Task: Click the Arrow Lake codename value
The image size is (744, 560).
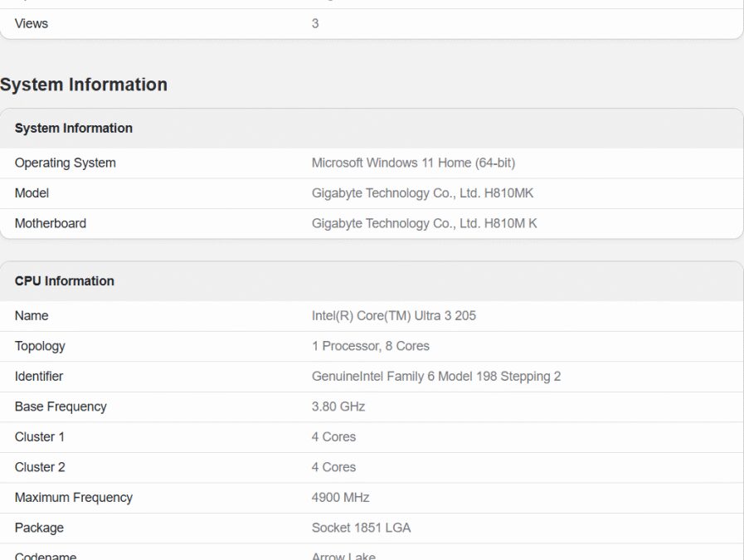Action: pyautogui.click(x=343, y=555)
